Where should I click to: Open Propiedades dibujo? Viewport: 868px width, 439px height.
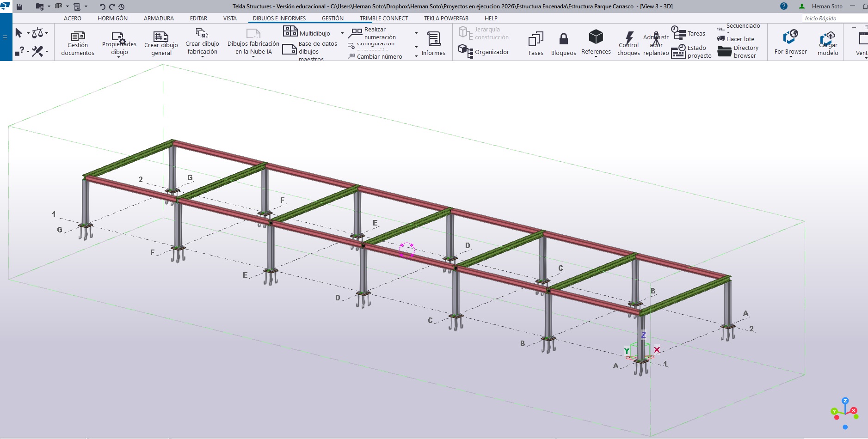pyautogui.click(x=119, y=43)
